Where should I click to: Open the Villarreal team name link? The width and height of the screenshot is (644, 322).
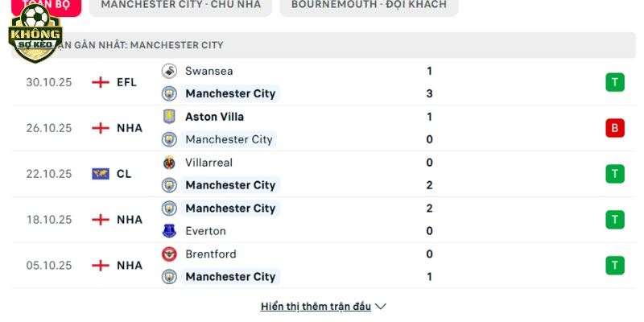(208, 163)
